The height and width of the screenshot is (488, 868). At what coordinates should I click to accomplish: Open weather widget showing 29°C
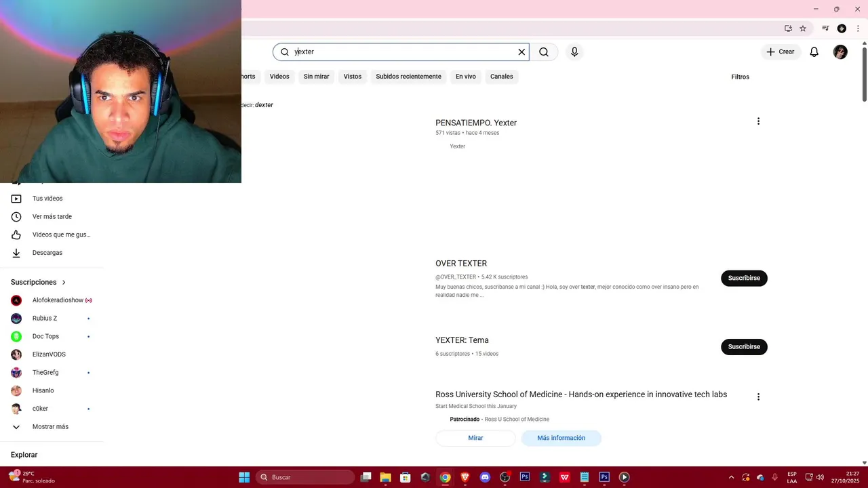point(33,477)
